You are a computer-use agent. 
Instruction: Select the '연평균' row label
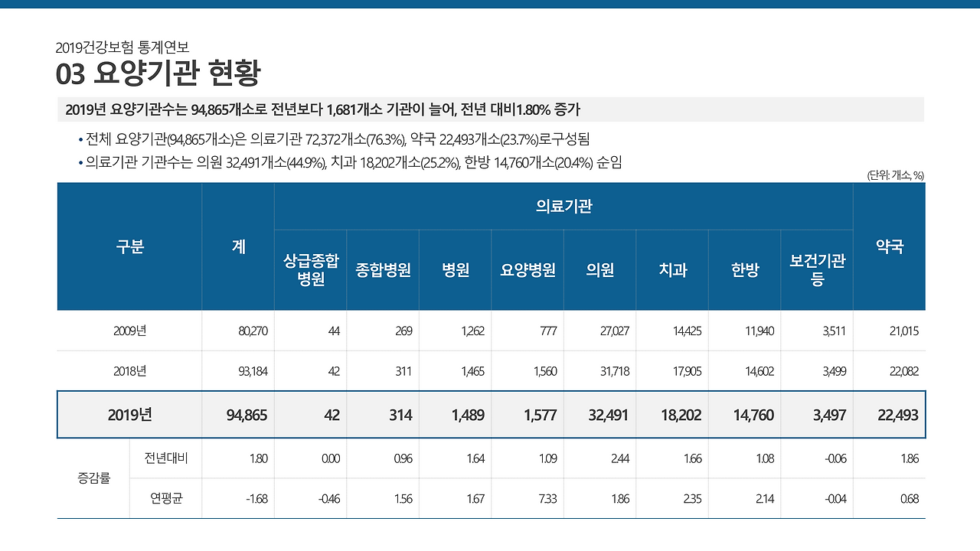coord(166,499)
